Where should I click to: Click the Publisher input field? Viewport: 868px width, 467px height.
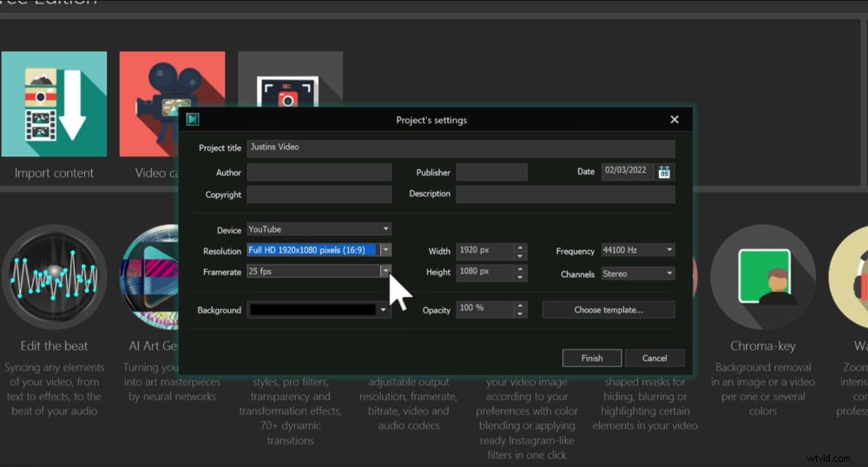pos(491,172)
